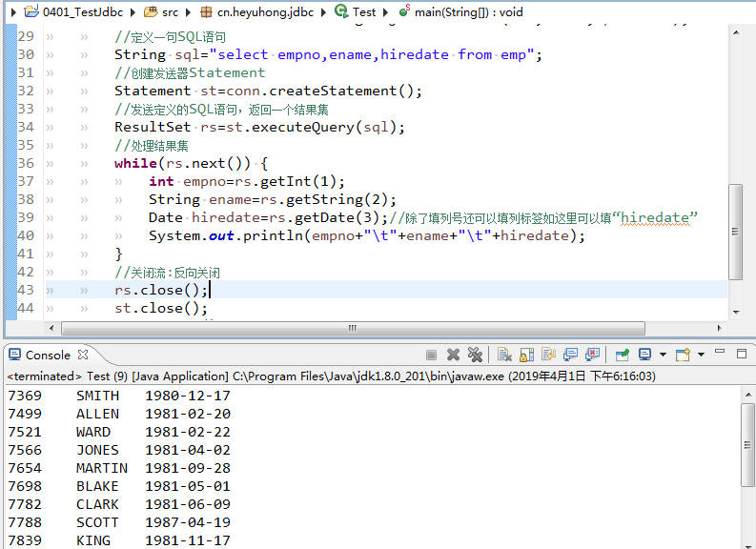Click the Console scrollbar up arrow
This screenshot has width=756, height=549.
[x=747, y=395]
